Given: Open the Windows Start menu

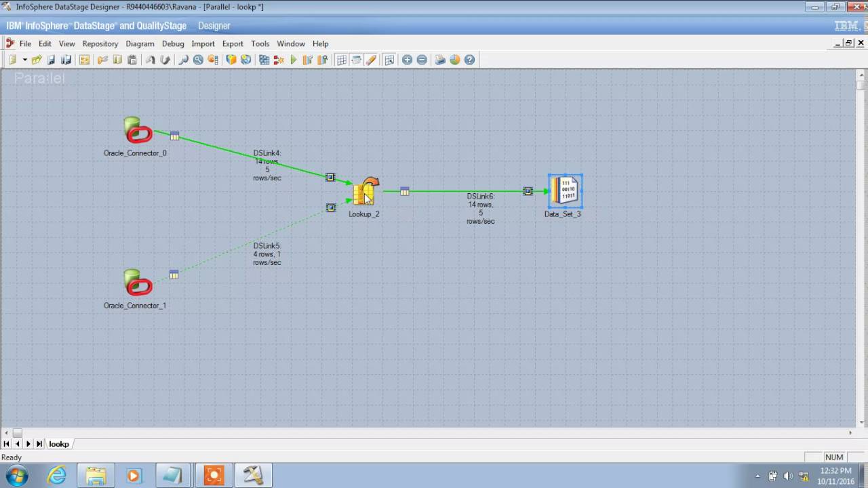Looking at the screenshot, I should [x=16, y=476].
